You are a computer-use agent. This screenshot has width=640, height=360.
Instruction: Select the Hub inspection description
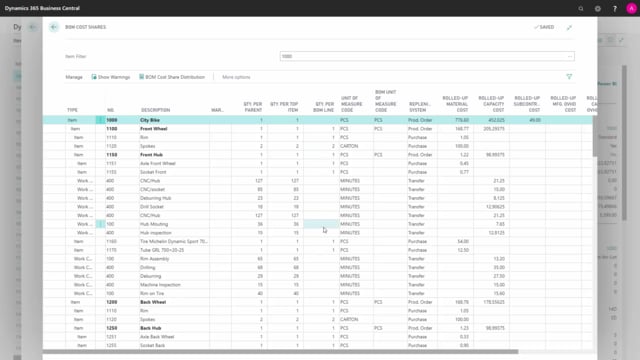156,233
